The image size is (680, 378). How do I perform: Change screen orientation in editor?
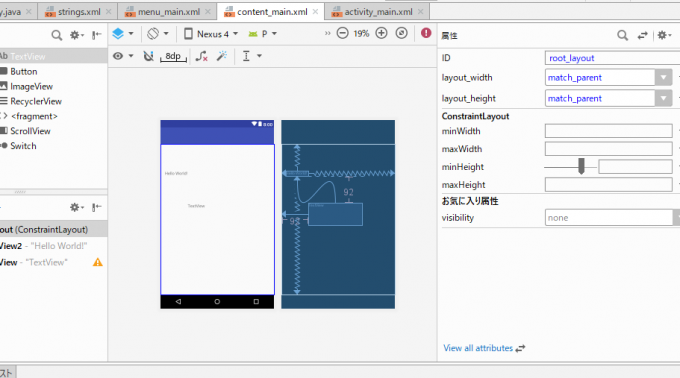coord(157,33)
